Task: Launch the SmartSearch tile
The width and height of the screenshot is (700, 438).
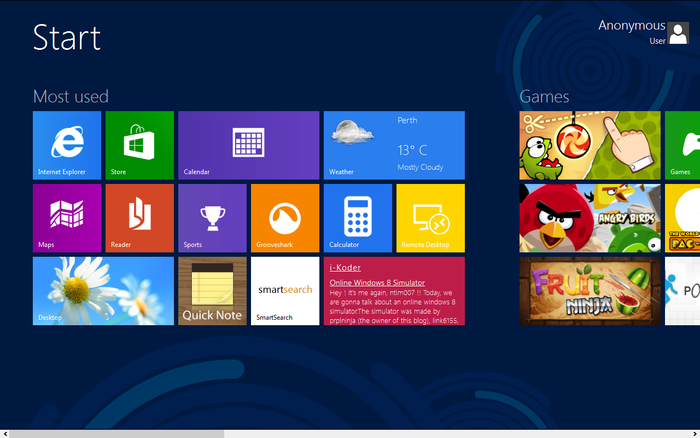Action: (284, 290)
